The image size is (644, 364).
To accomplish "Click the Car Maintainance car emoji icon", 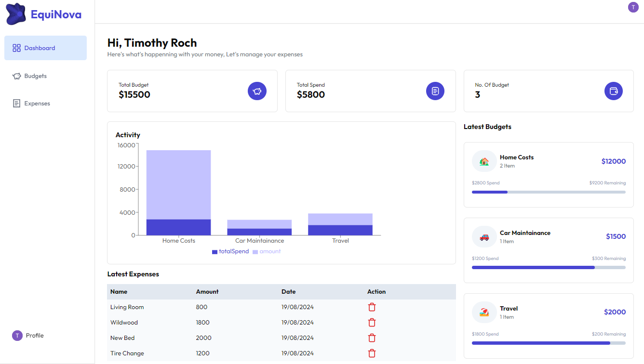I will pyautogui.click(x=484, y=237).
